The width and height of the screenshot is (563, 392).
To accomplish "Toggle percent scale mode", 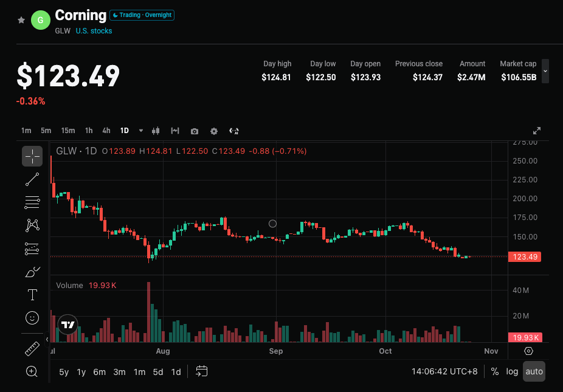I will pyautogui.click(x=495, y=371).
